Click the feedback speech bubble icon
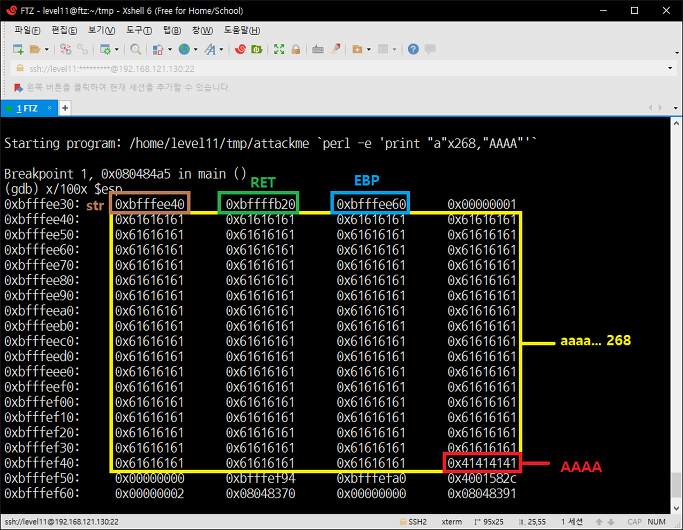 430,49
